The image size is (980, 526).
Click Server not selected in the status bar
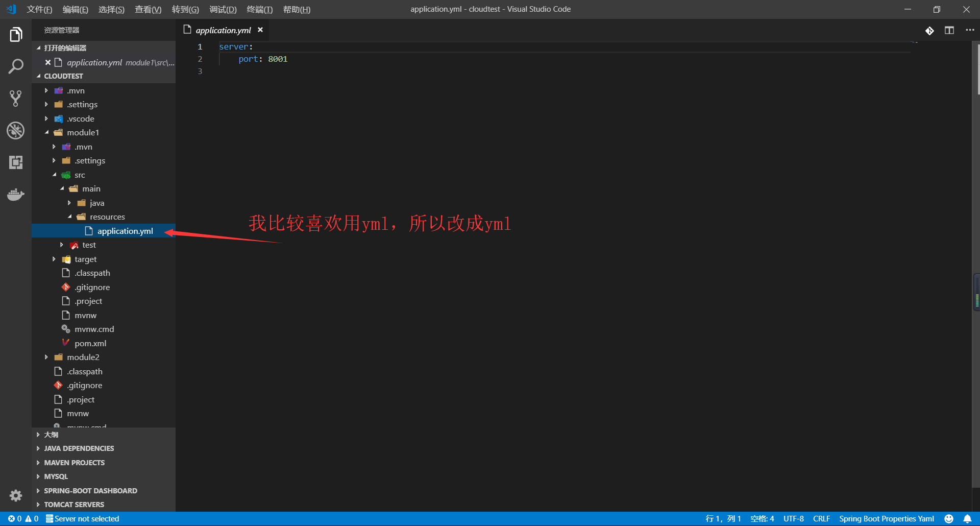coord(83,518)
